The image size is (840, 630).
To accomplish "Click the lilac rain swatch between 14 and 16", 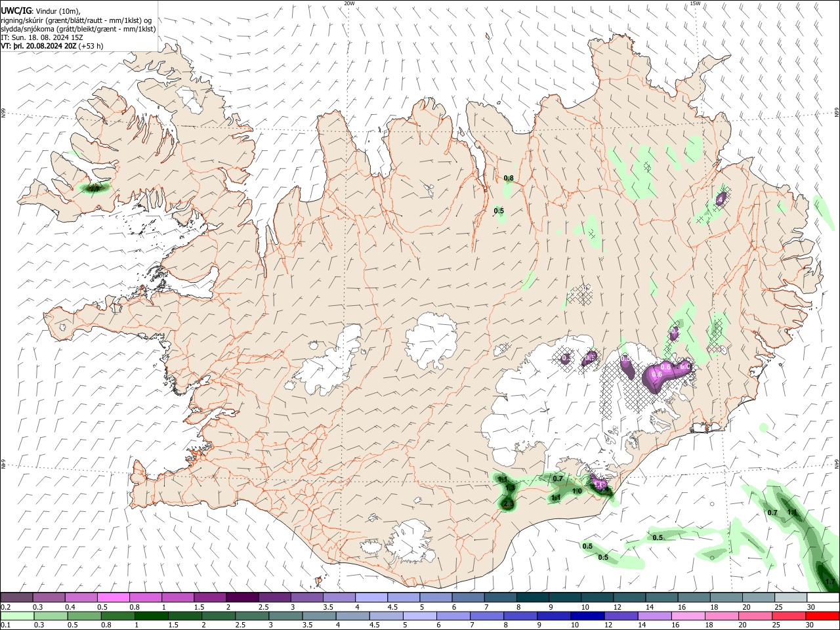I will coord(654,616).
